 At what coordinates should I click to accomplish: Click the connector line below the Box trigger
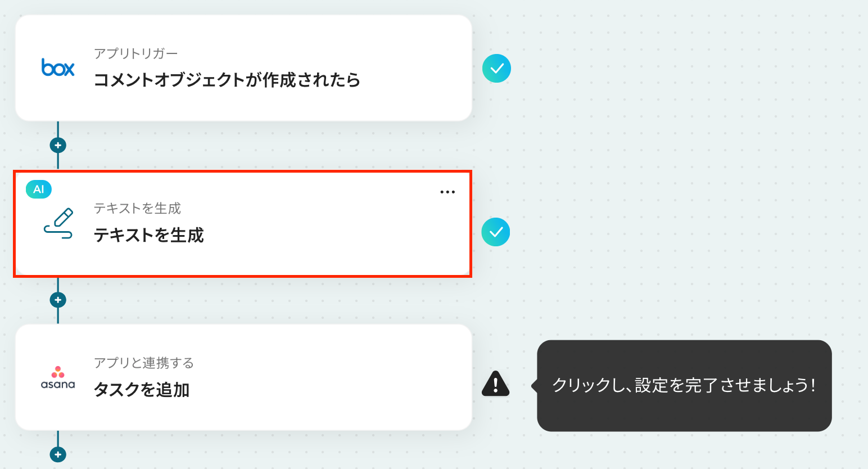coord(58,130)
